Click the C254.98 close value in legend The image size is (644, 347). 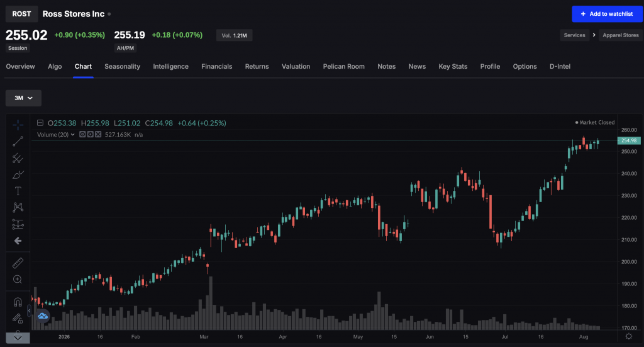[159, 123]
